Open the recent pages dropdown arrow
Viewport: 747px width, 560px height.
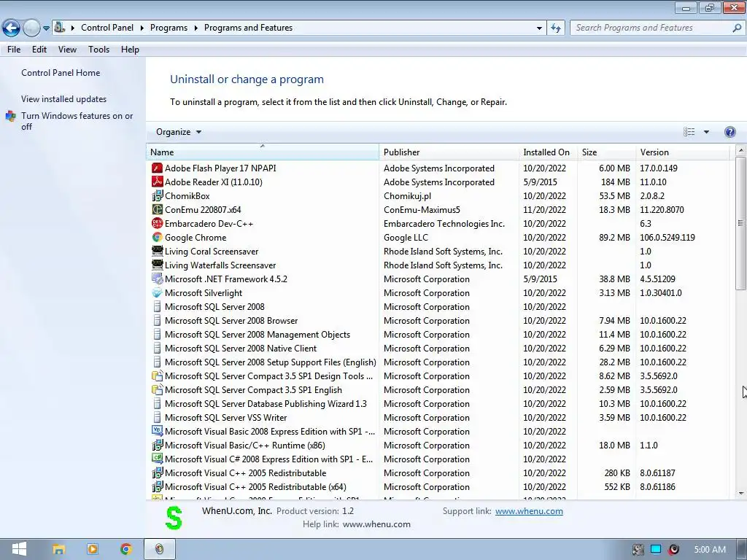[46, 28]
